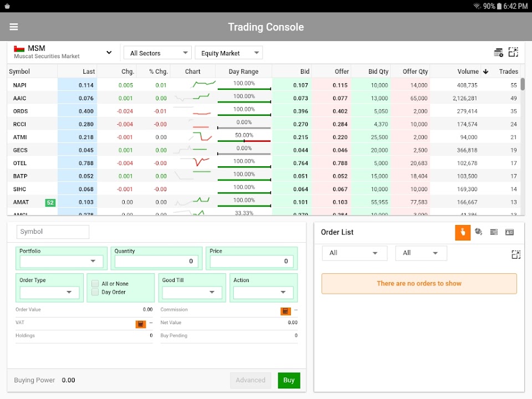Viewport: 532px width, 399px height.
Task: Open the hamburger navigation menu
Action: click(14, 27)
